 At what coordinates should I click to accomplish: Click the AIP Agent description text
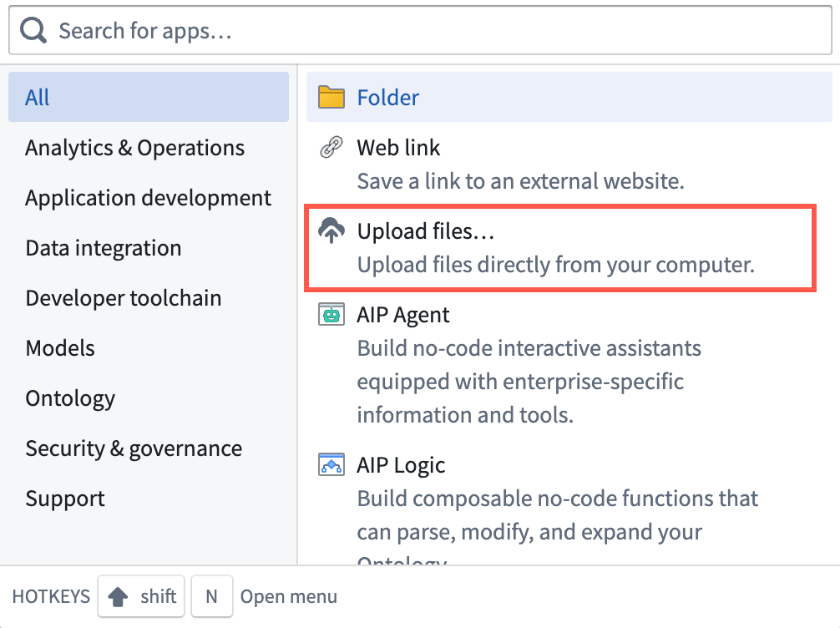click(529, 382)
